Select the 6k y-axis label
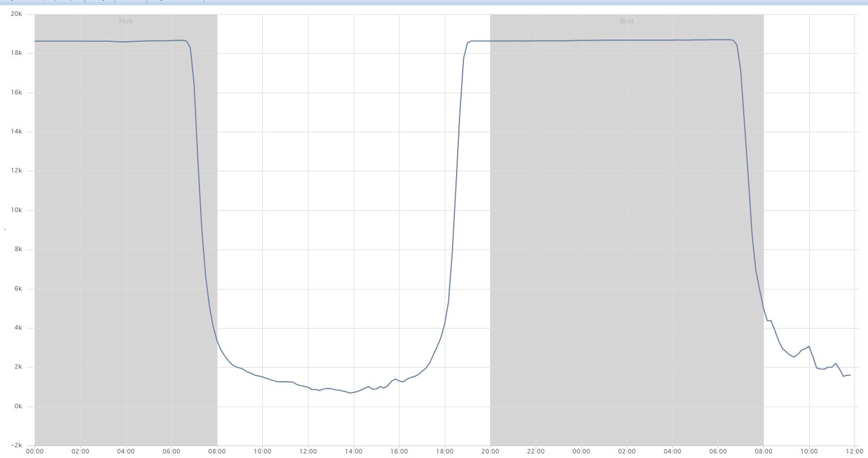The height and width of the screenshot is (458, 868). coord(17,289)
